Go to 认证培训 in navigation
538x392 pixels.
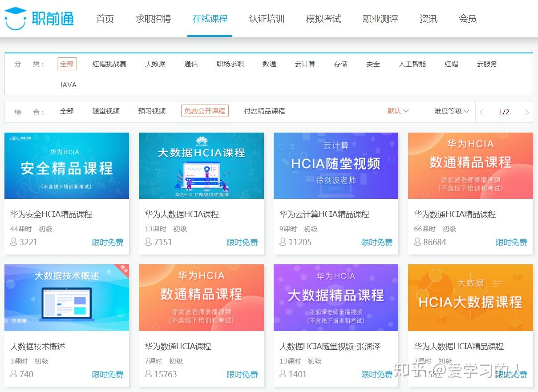pos(267,19)
